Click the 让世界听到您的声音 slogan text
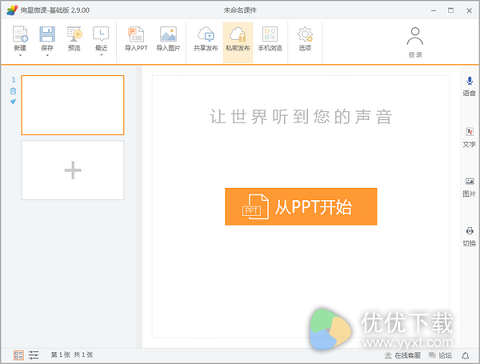The width and height of the screenshot is (480, 364). pyautogui.click(x=301, y=117)
